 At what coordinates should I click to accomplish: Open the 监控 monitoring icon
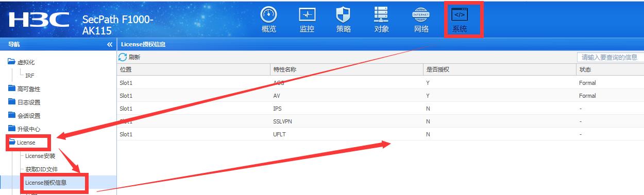(307, 20)
